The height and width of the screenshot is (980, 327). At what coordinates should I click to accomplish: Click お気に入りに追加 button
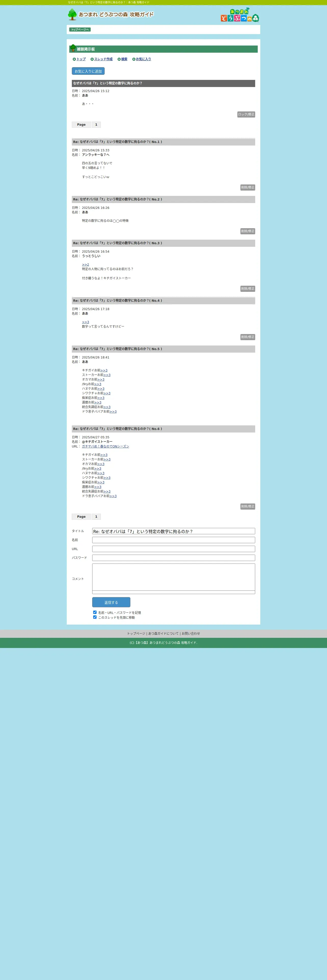88,71
